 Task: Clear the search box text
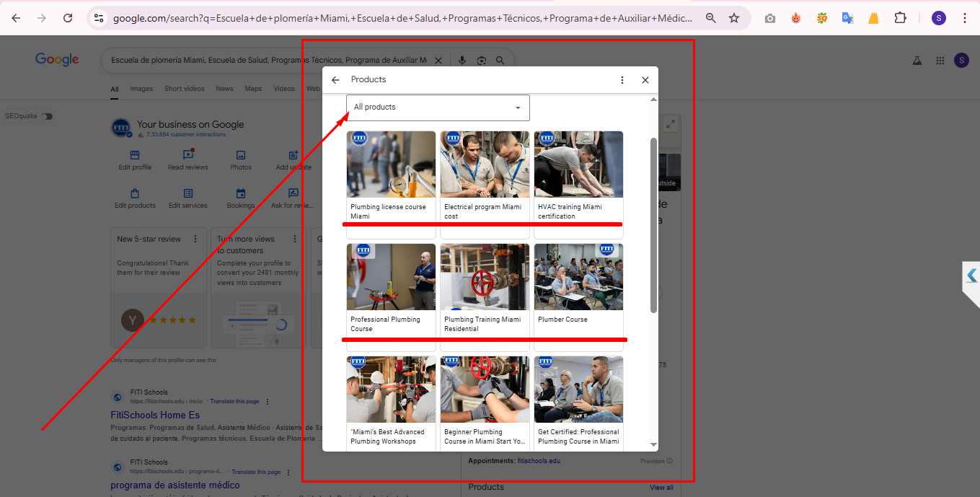pos(438,61)
